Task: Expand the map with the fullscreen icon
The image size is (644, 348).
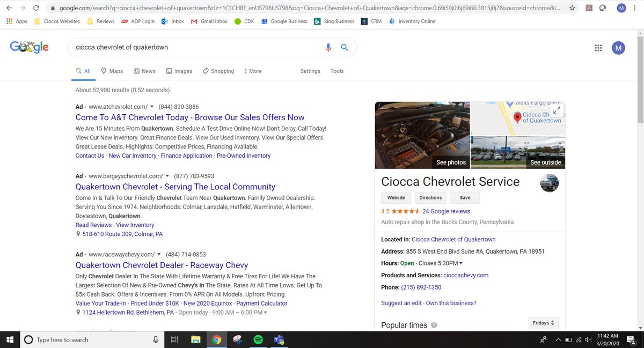Action: tap(557, 110)
